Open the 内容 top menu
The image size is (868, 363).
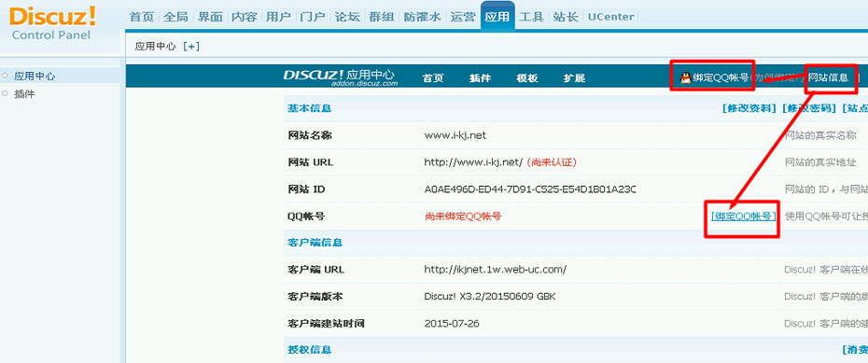[245, 17]
